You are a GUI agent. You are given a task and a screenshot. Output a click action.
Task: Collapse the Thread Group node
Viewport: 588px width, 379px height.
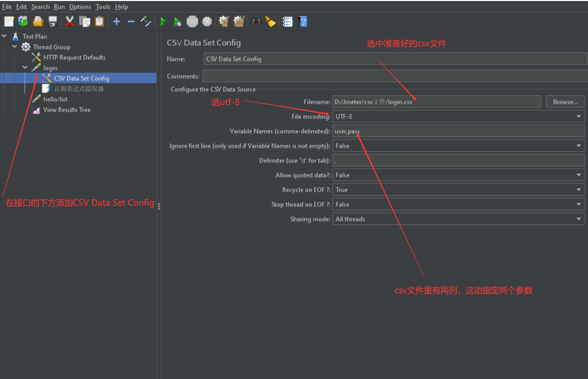click(x=15, y=46)
